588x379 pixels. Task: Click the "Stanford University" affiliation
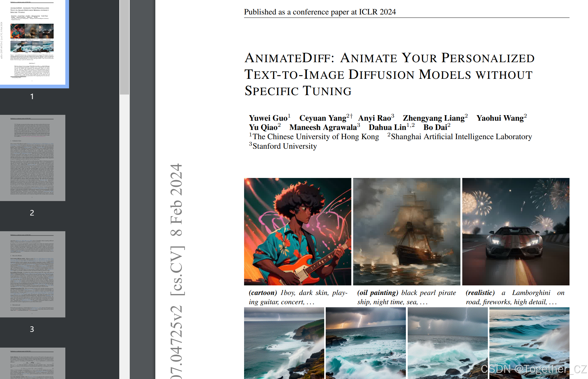tap(284, 146)
